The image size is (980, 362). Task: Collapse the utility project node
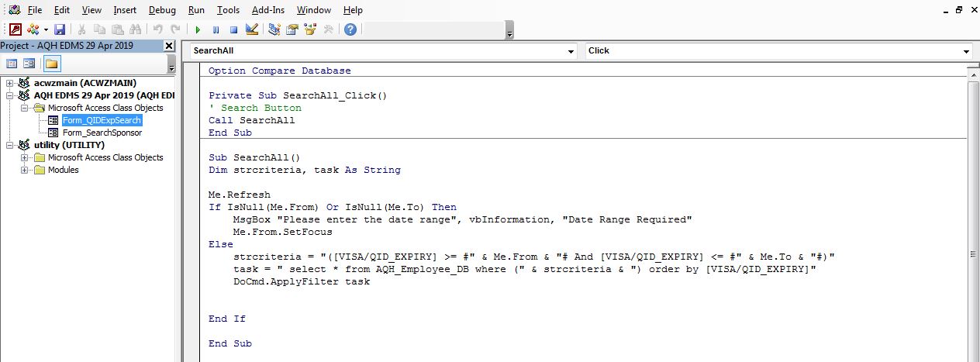pyautogui.click(x=10, y=145)
